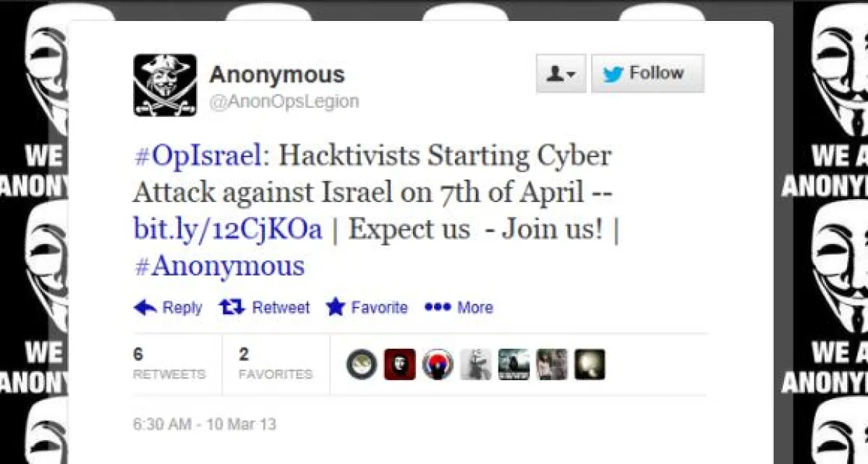Click the last avatar with glowing light
Viewport: 868px width, 464px height.
pyautogui.click(x=590, y=364)
